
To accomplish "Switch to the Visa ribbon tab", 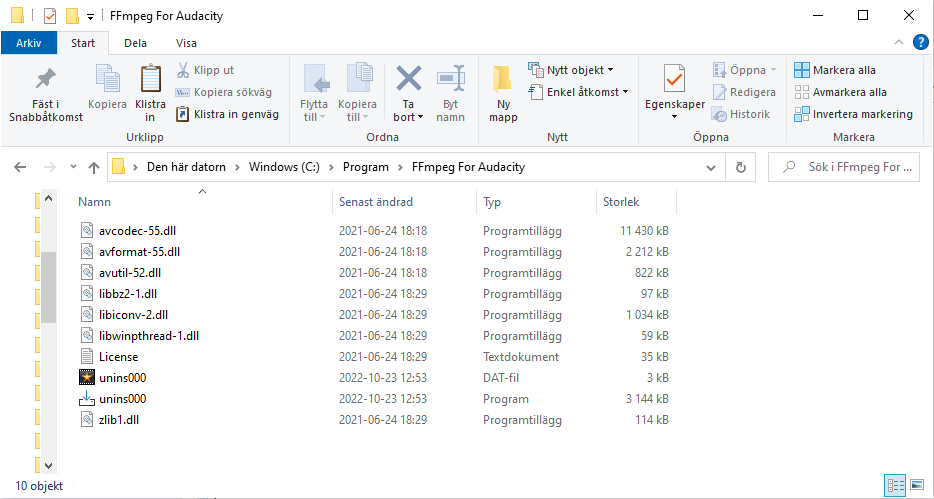I will click(x=186, y=43).
